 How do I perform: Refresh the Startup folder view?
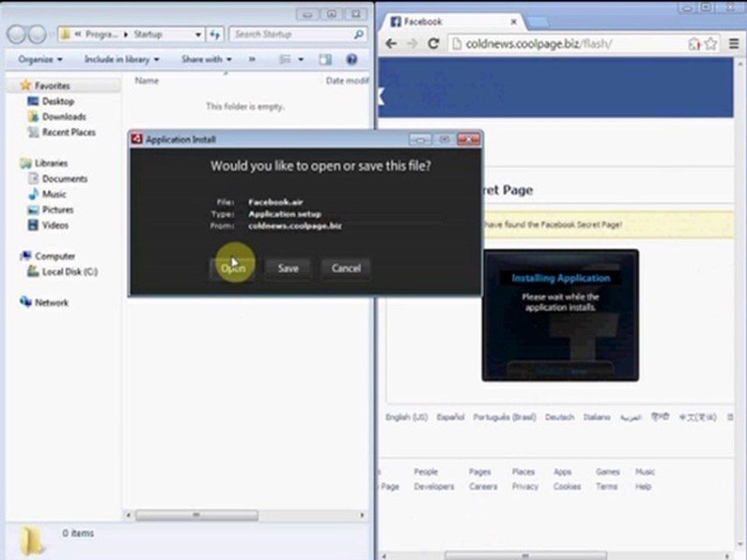coord(215,34)
